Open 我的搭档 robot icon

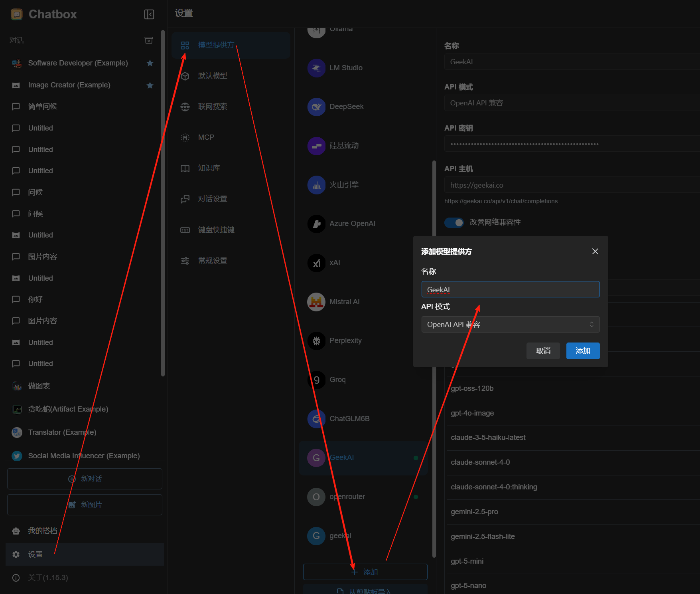coord(16,531)
